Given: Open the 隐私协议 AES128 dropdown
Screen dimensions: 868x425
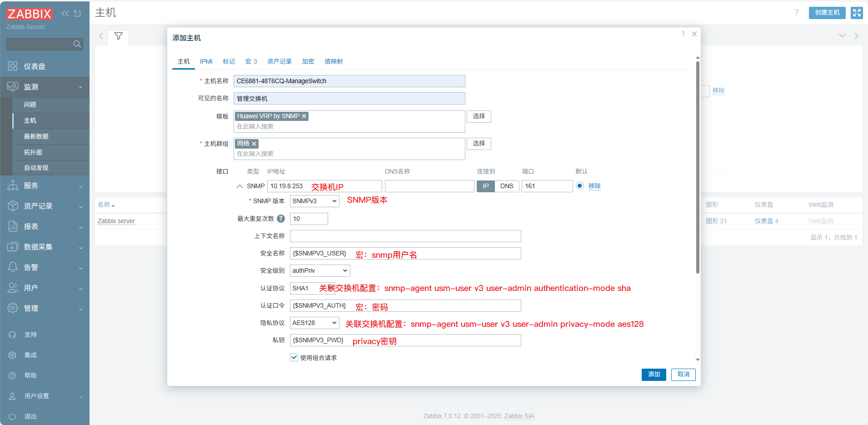Looking at the screenshot, I should (x=314, y=323).
